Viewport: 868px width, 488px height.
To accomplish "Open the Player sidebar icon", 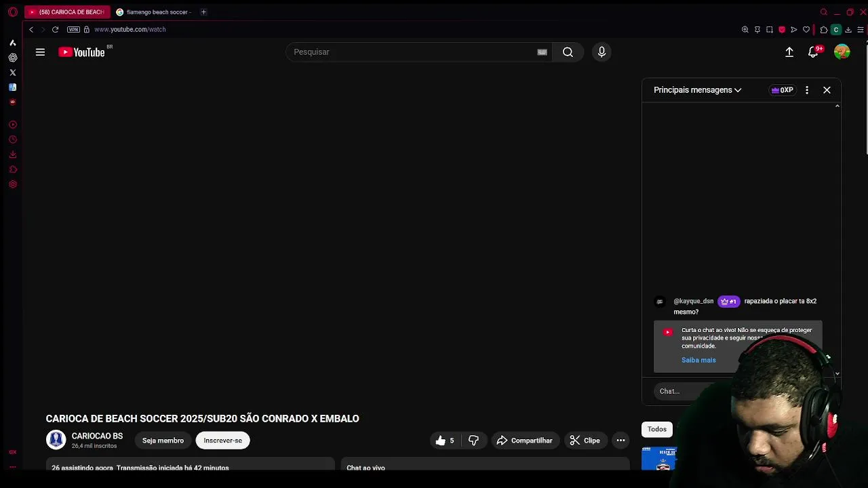I will pos(12,125).
